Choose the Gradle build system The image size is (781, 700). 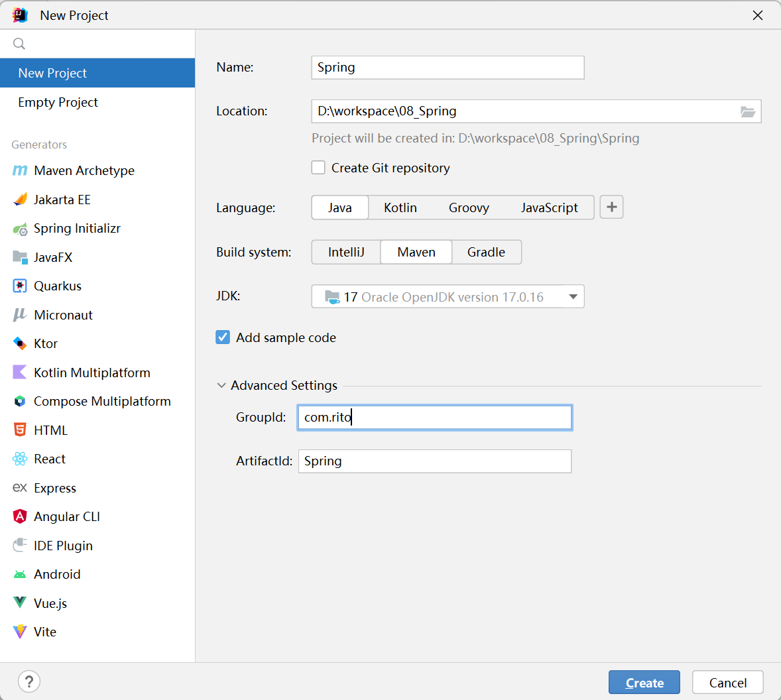point(486,253)
